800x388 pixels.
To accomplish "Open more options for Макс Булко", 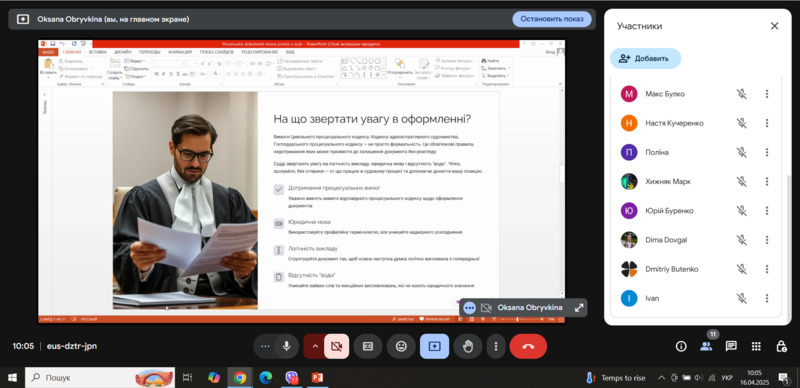I will pos(766,94).
